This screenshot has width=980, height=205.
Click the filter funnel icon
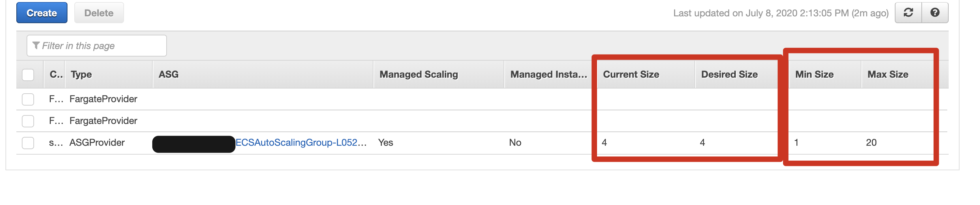[x=36, y=46]
